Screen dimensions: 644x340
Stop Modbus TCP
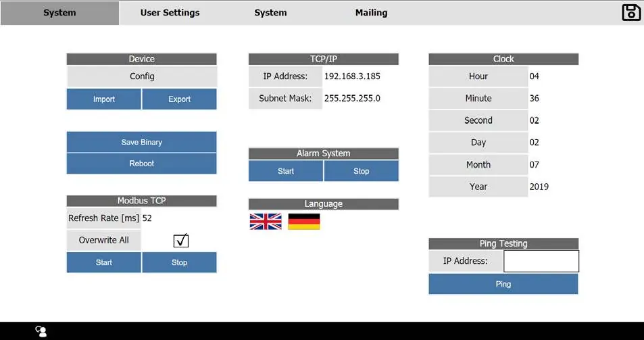(180, 262)
